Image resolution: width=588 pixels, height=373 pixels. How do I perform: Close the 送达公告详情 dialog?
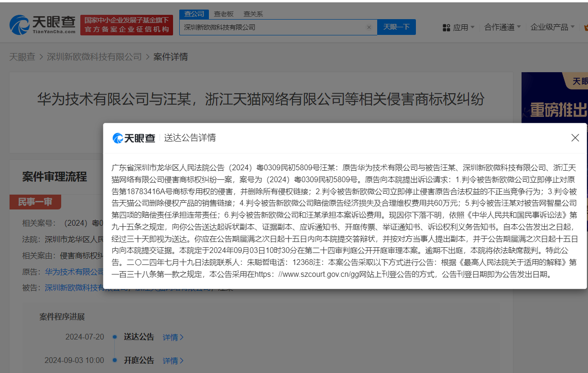click(x=575, y=138)
